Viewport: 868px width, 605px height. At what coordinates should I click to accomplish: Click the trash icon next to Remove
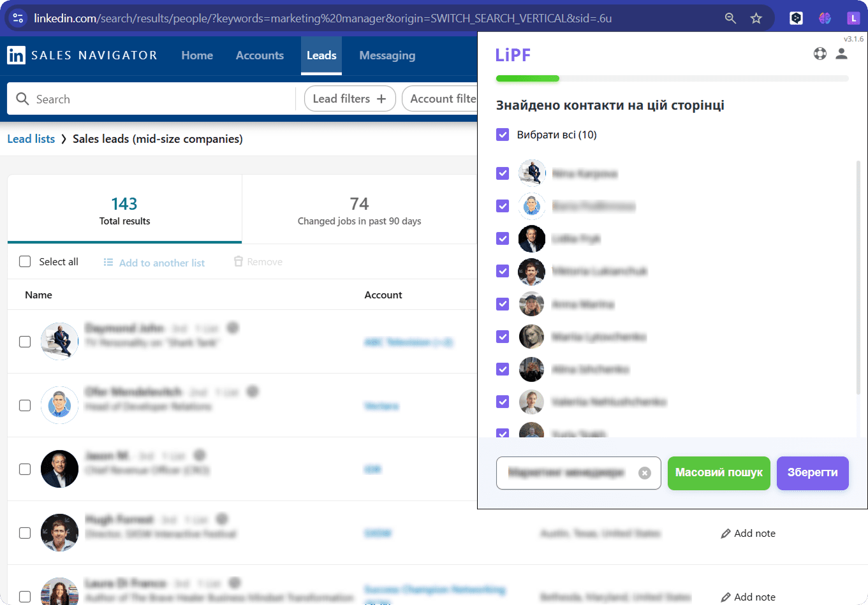point(239,261)
